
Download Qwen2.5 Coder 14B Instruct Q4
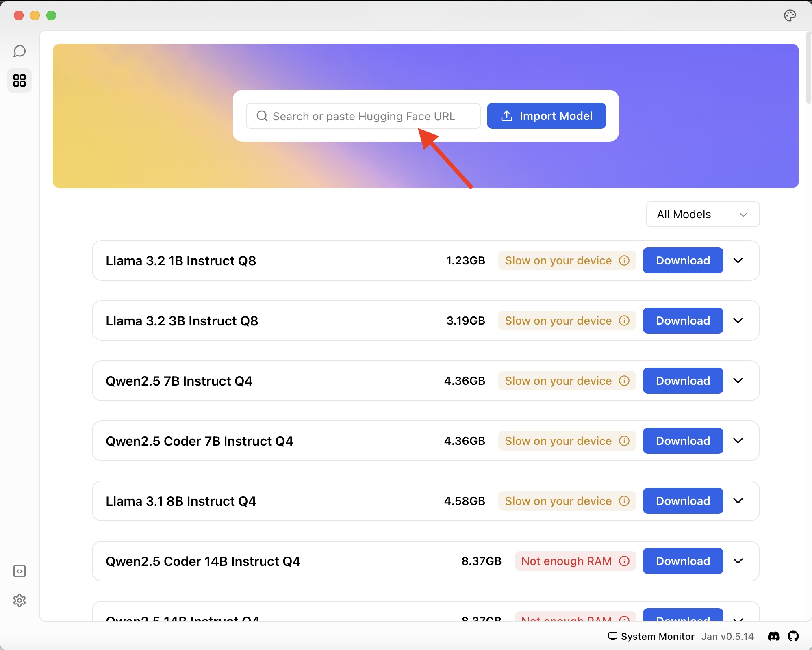pyautogui.click(x=682, y=561)
